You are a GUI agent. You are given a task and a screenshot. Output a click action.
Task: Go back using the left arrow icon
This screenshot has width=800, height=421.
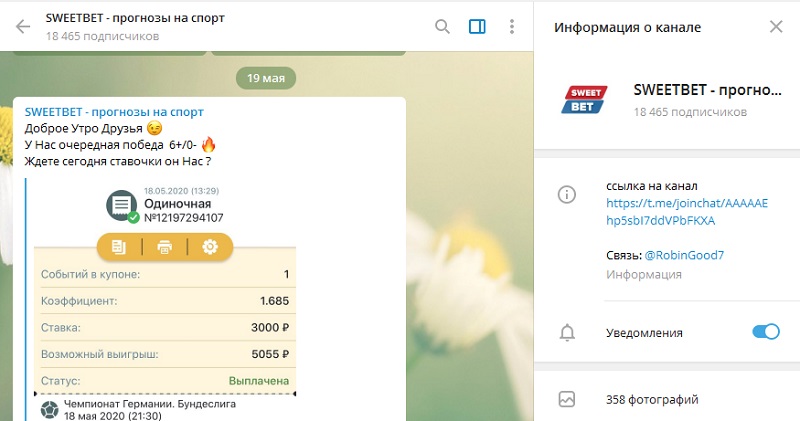coord(23,27)
